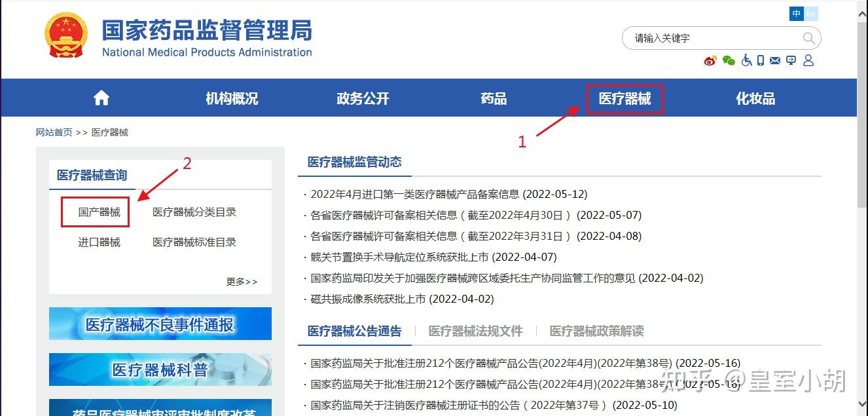Image resolution: width=868 pixels, height=416 pixels.
Task: Click the wheelchair accessibility icon
Action: [746, 60]
